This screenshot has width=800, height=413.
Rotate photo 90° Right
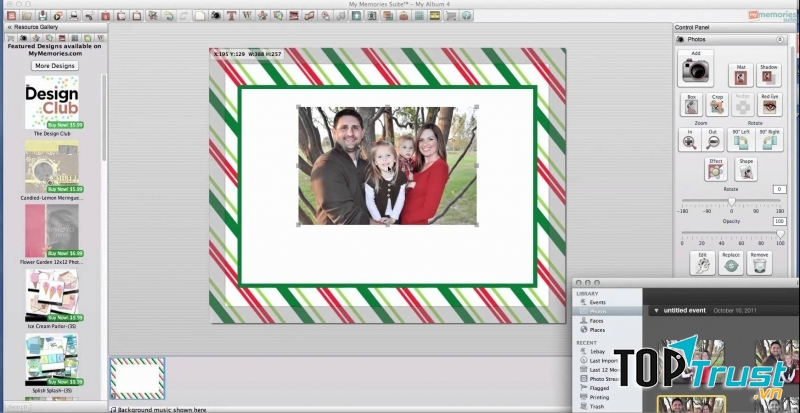[769, 140]
